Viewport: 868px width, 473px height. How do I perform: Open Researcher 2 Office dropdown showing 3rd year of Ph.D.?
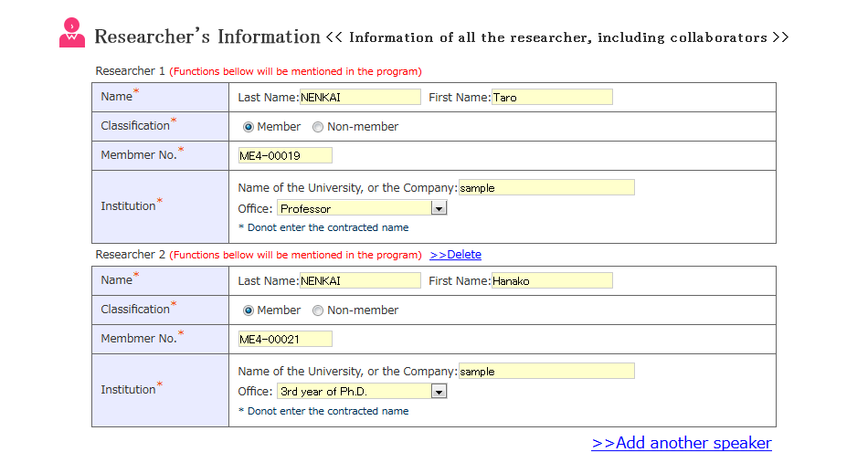(362, 392)
